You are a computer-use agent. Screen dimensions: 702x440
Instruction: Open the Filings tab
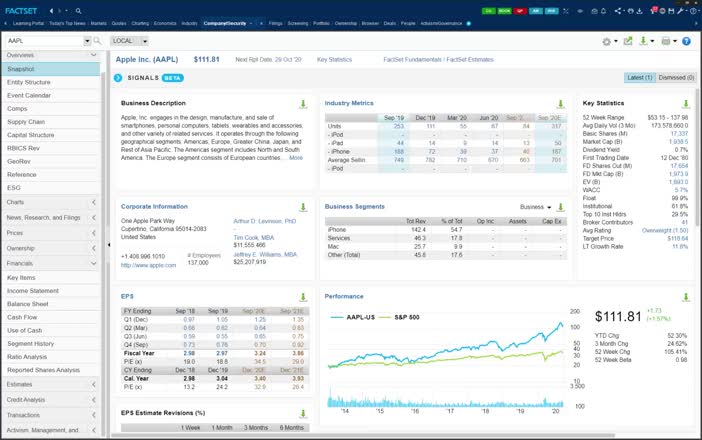[x=275, y=23]
